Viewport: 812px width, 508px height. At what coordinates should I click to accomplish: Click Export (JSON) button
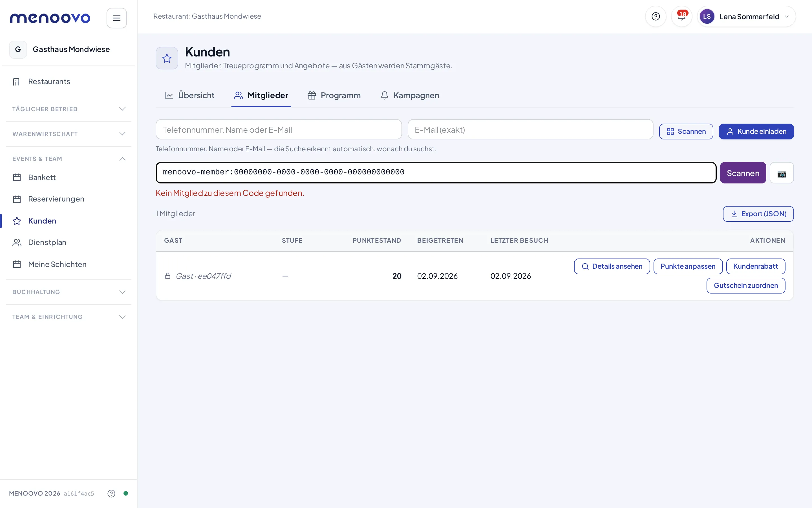click(758, 214)
